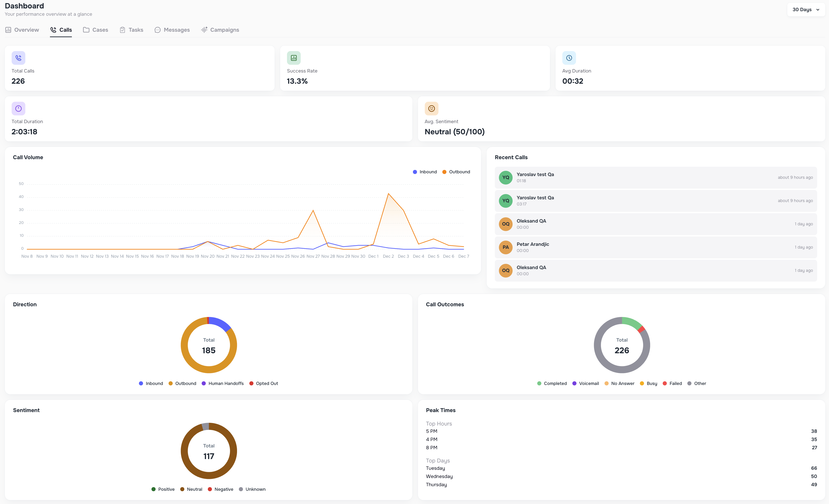Toggle Positive in the Sentiment legend
The height and width of the screenshot is (504, 829).
163,489
